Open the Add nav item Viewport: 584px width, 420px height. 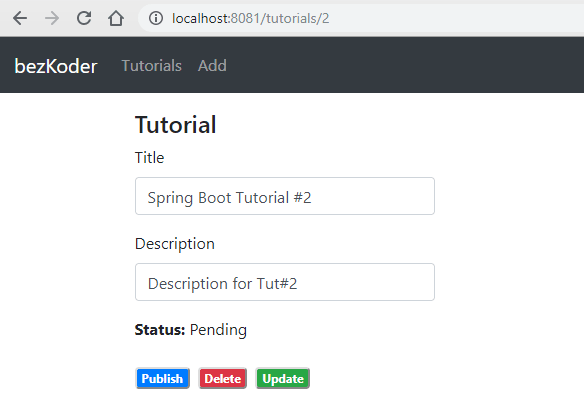(212, 66)
